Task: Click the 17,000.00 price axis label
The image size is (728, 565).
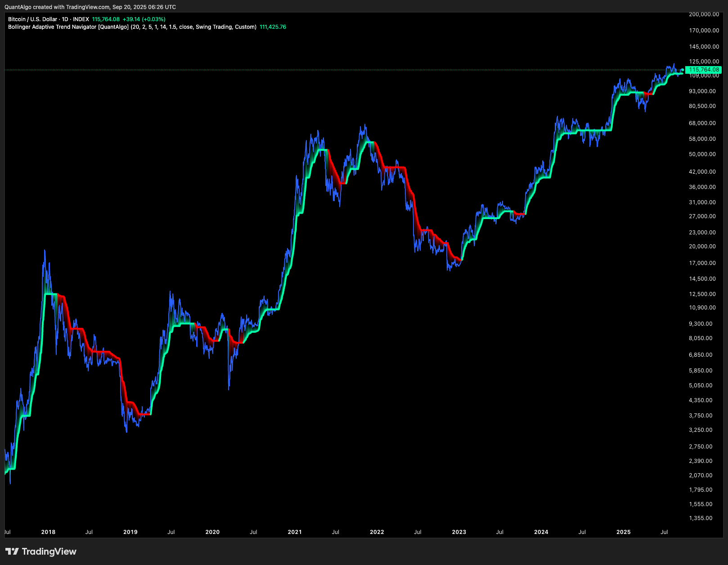Action: tap(702, 263)
